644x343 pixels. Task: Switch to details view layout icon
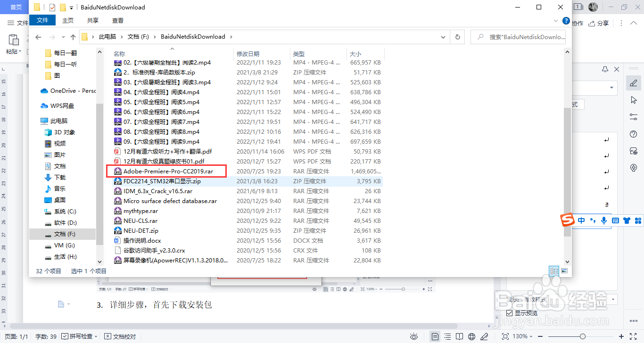coord(554,271)
